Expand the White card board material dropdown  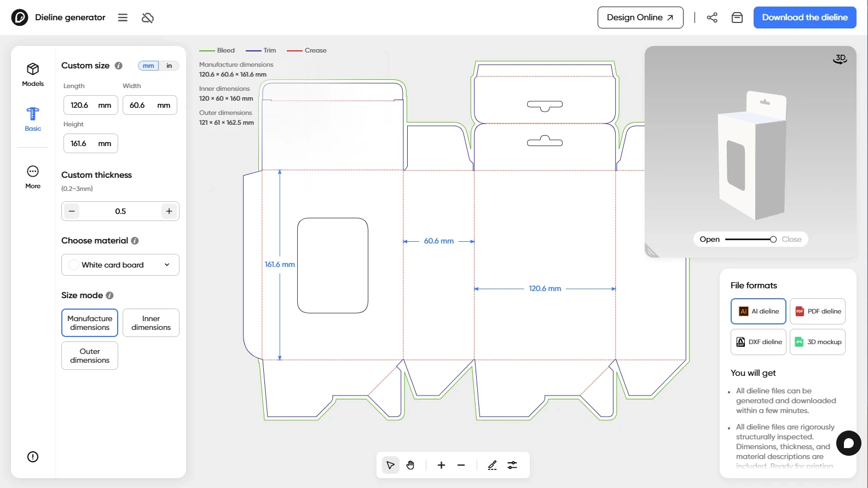pos(120,265)
